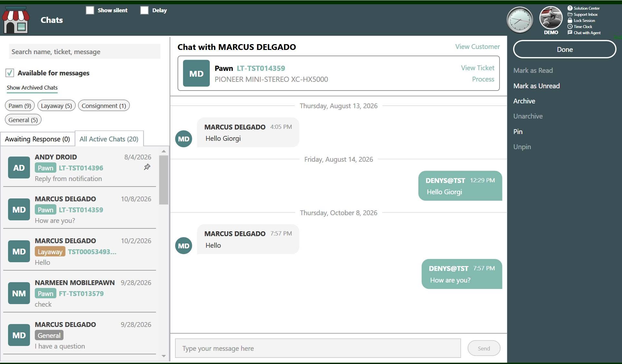
Task: Filter chats by Consignment (1)
Action: click(104, 106)
